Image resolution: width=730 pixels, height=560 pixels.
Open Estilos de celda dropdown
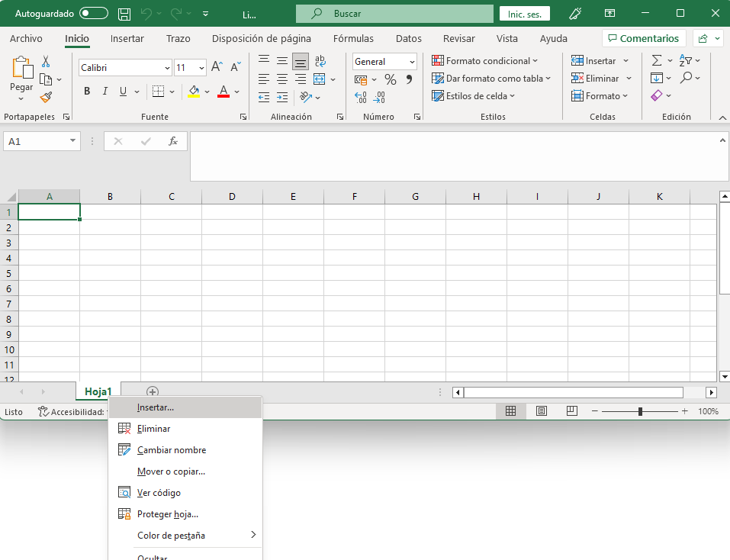(474, 96)
